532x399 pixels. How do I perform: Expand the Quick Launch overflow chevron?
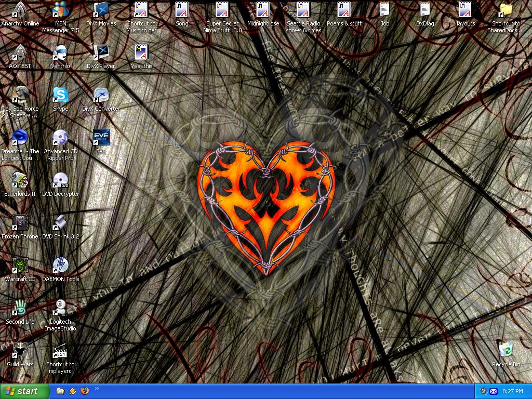click(x=97, y=389)
